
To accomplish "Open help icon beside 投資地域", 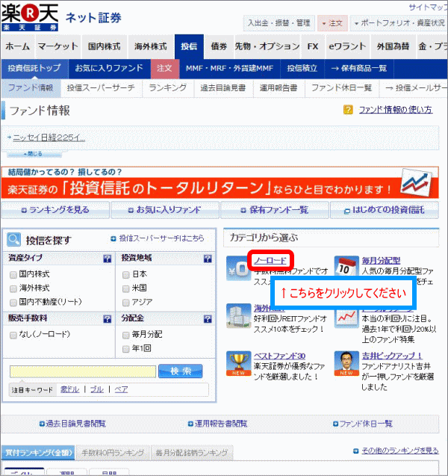I will click(208, 259).
